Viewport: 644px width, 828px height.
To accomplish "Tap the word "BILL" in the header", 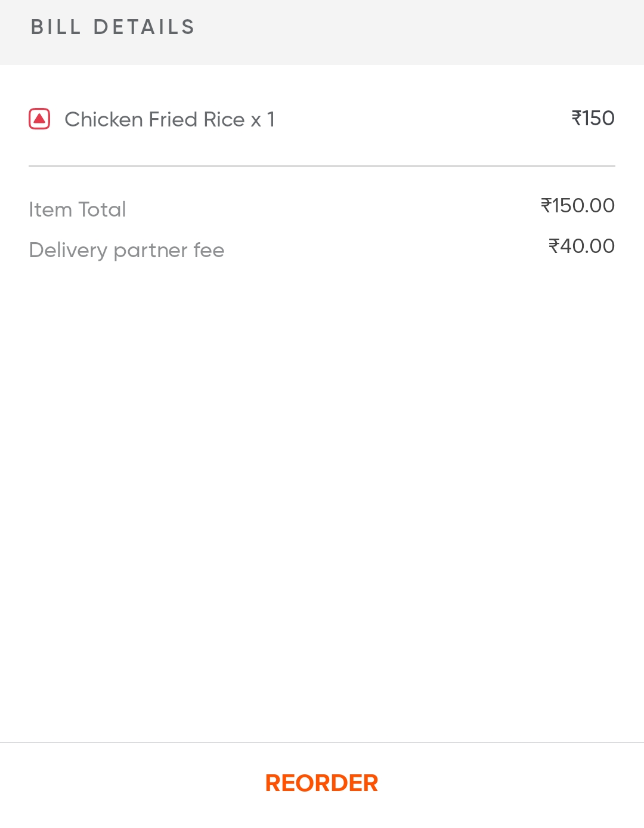I will [x=55, y=27].
